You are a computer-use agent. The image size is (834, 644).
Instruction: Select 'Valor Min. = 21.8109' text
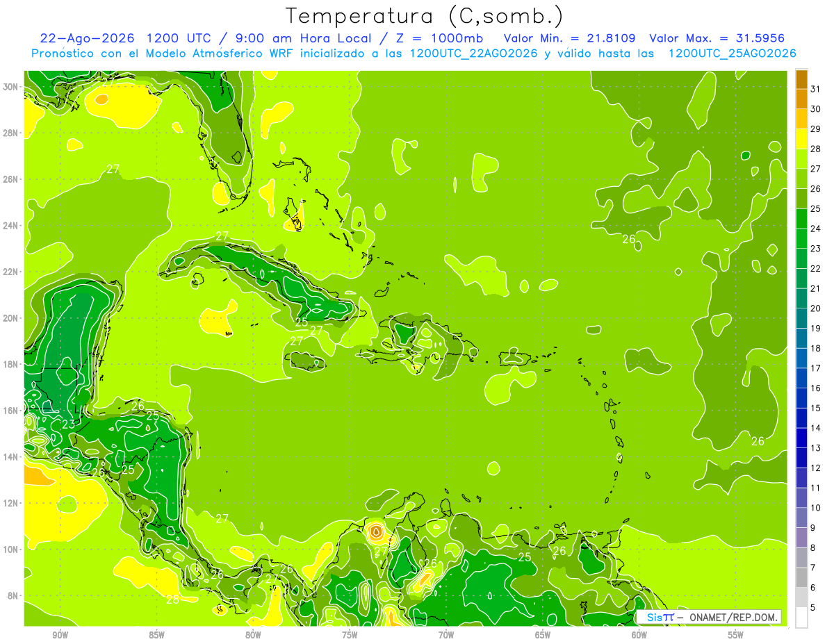(570, 38)
